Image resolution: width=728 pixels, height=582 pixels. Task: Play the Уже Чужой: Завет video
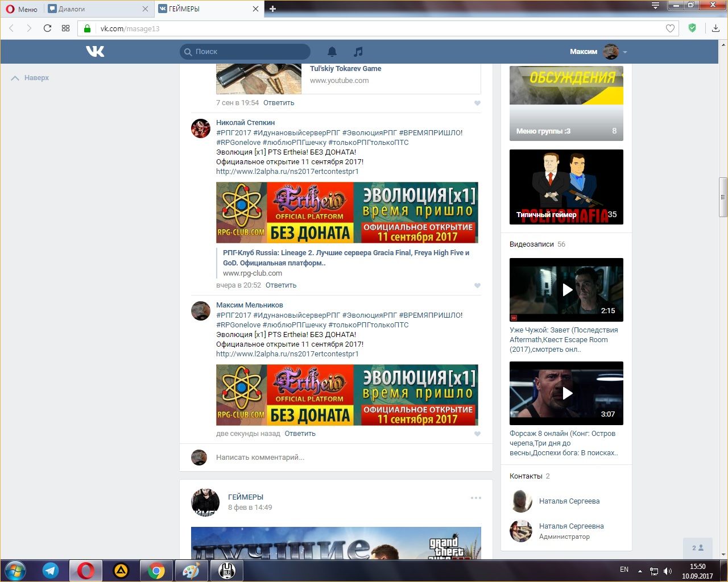(x=566, y=290)
